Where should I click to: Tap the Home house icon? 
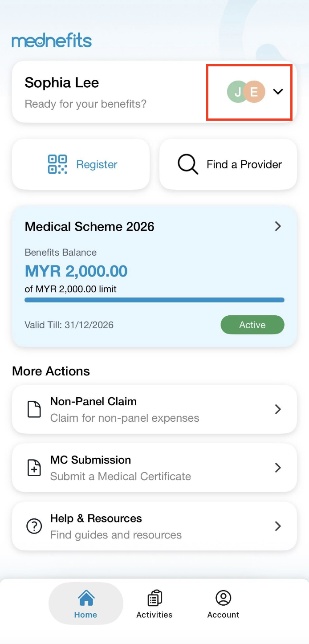(x=86, y=598)
